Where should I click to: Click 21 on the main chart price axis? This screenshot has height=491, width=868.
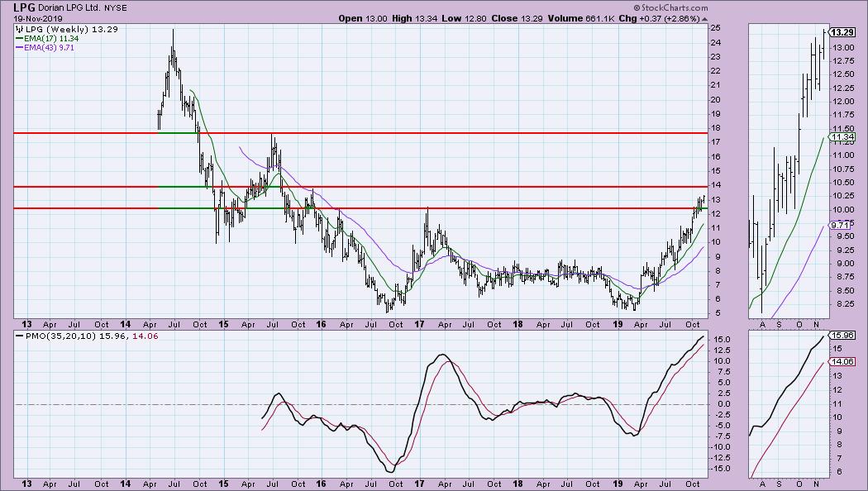[715, 85]
